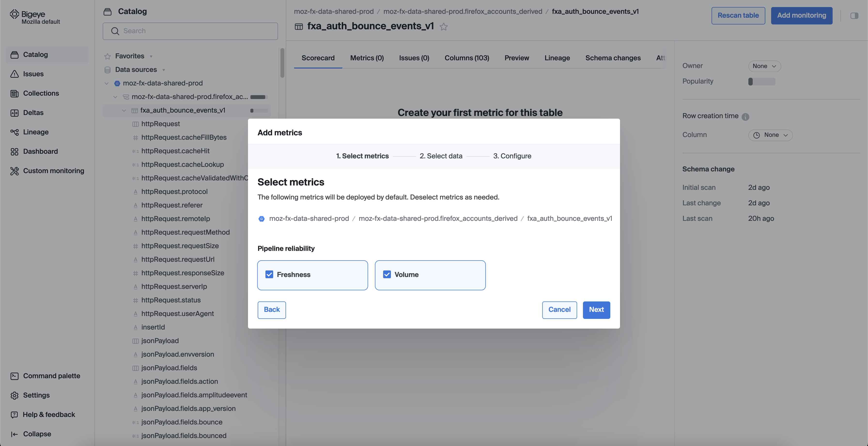Open Custom monitoring tools icon
The height and width of the screenshot is (446, 868).
(14, 171)
